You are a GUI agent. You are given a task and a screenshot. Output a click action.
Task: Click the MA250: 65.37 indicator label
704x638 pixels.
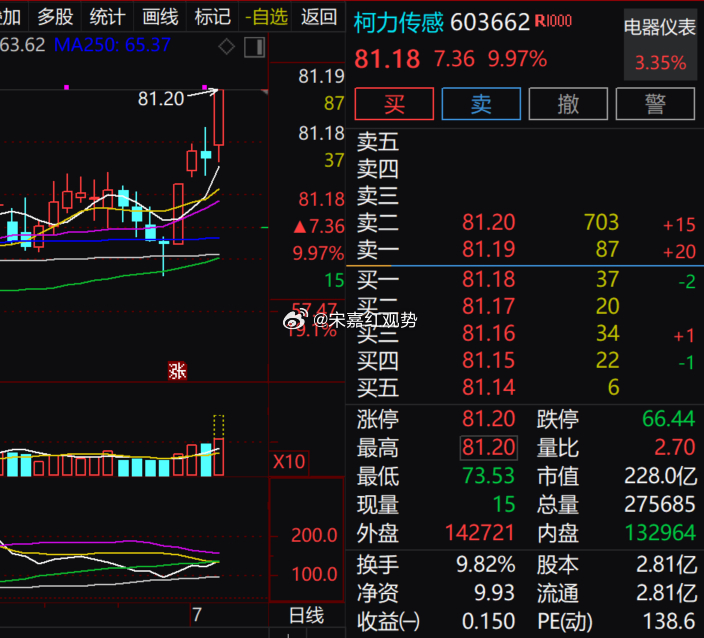pos(112,45)
